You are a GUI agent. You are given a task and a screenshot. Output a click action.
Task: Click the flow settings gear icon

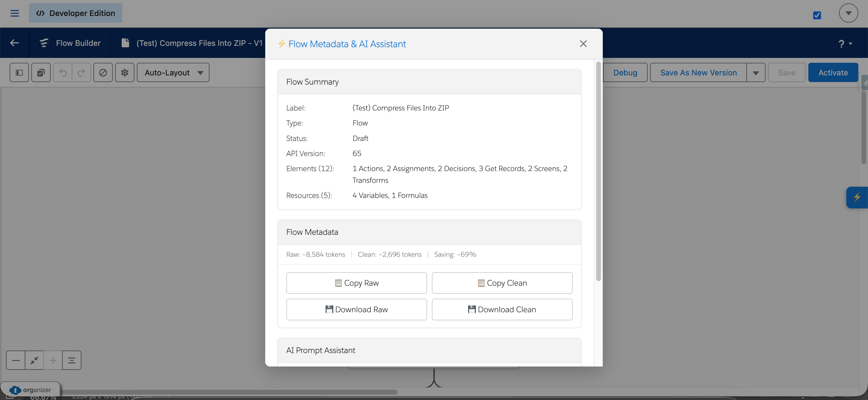coord(124,72)
